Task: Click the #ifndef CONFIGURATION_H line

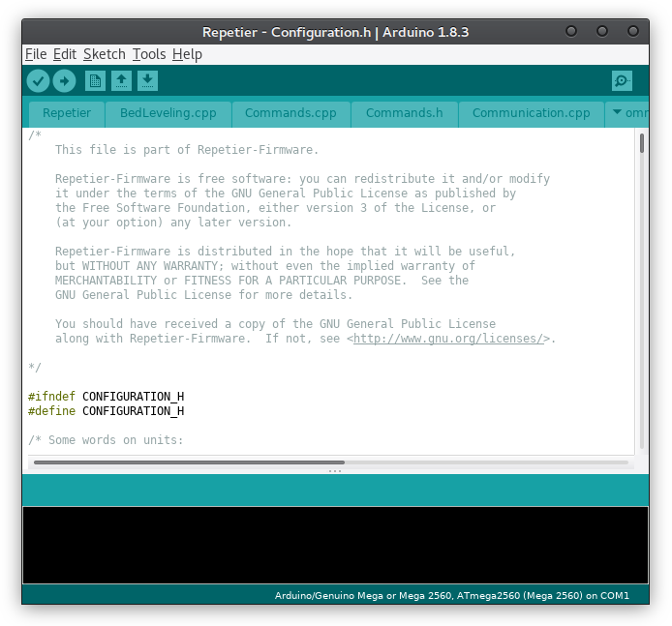Action: pos(106,397)
